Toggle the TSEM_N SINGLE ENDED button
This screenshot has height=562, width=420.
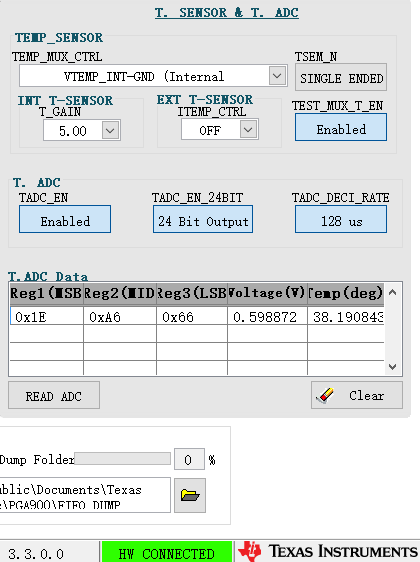pos(341,77)
